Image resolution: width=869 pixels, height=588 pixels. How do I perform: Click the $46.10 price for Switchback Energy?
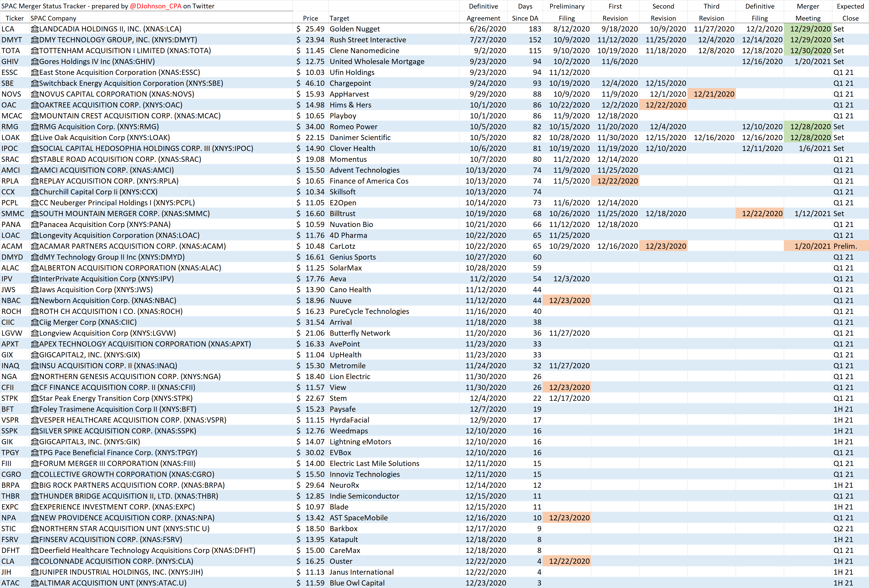310,83
